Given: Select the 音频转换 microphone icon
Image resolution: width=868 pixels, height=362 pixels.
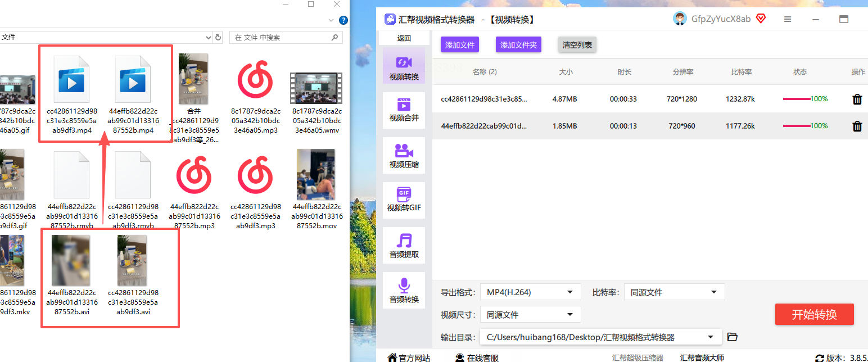Looking at the screenshot, I should (404, 291).
